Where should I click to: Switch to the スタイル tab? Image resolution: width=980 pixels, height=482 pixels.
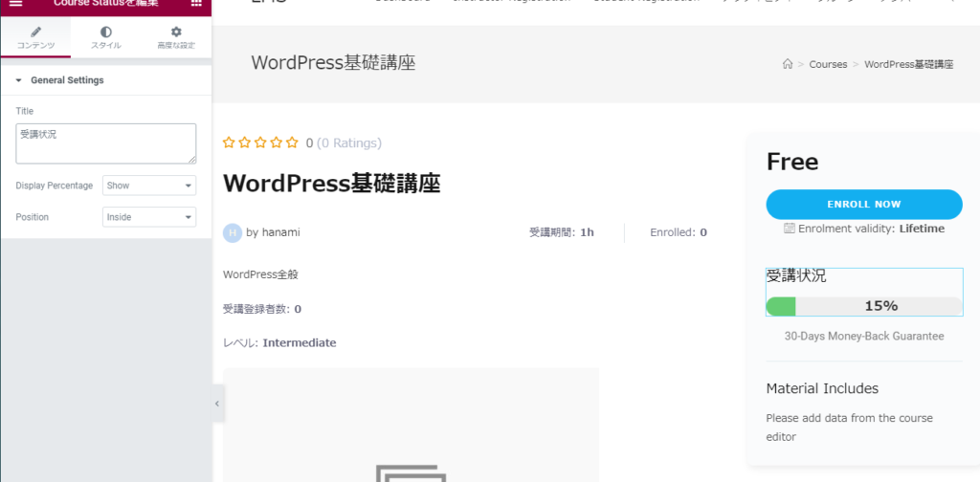click(105, 38)
